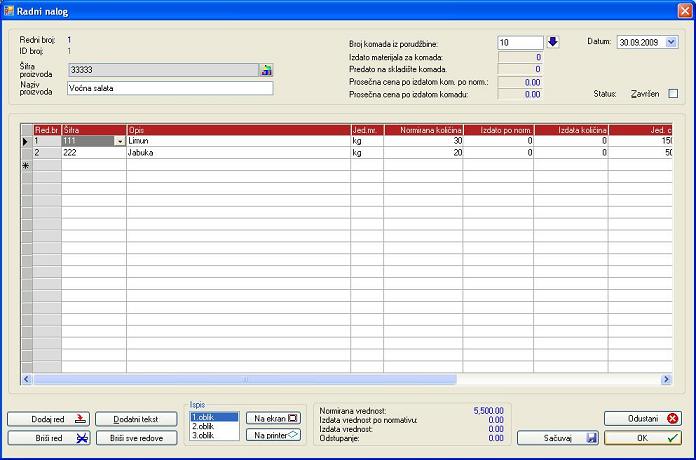This screenshot has width=696, height=460.
Task: Delete the row with Briši red
Action: click(x=49, y=438)
